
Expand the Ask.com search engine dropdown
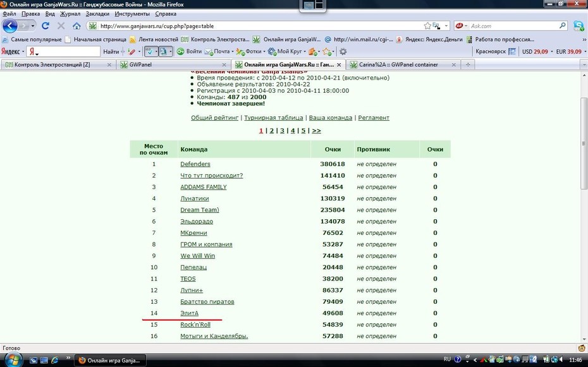(x=462, y=26)
